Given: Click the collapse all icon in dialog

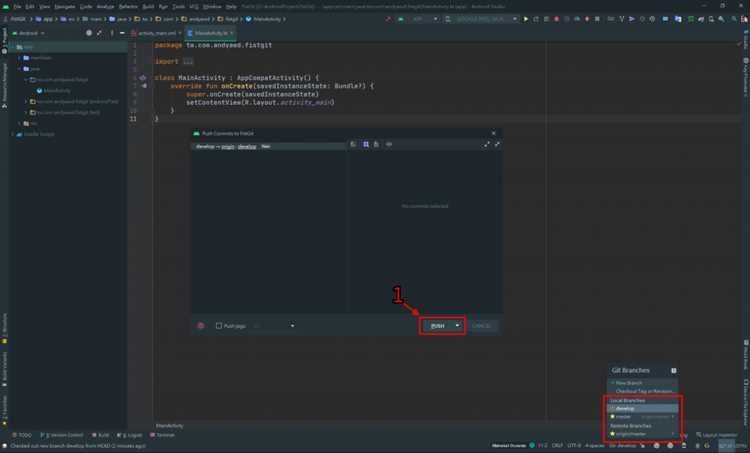Looking at the screenshot, I should (x=497, y=144).
